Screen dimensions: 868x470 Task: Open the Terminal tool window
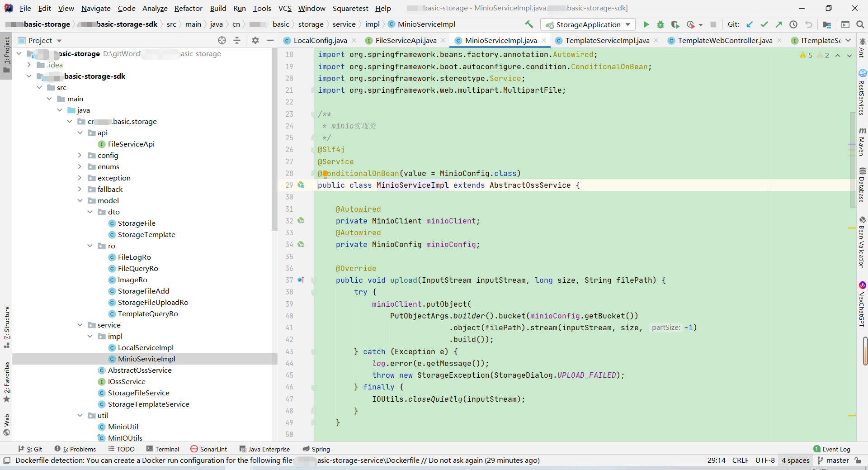click(x=163, y=449)
